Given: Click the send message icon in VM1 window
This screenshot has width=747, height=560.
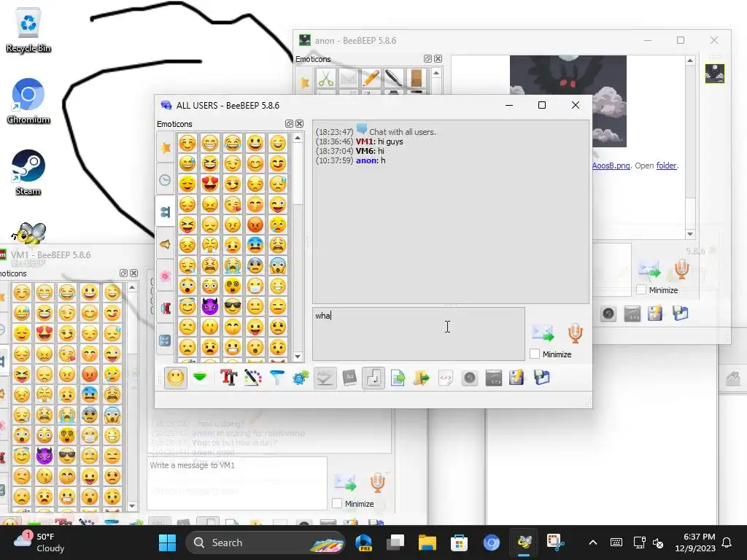Looking at the screenshot, I should (x=345, y=483).
